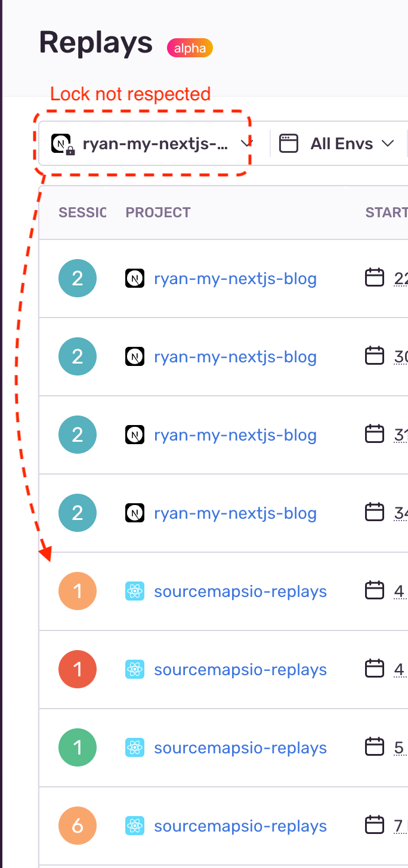Image resolution: width=408 pixels, height=868 pixels.
Task: Click the React icon on the green session row
Action: [135, 747]
